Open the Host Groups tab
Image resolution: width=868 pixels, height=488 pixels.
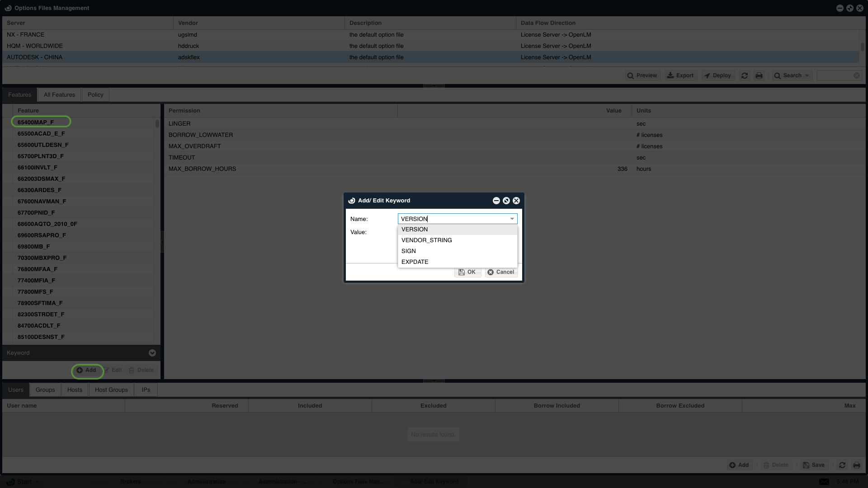(111, 390)
